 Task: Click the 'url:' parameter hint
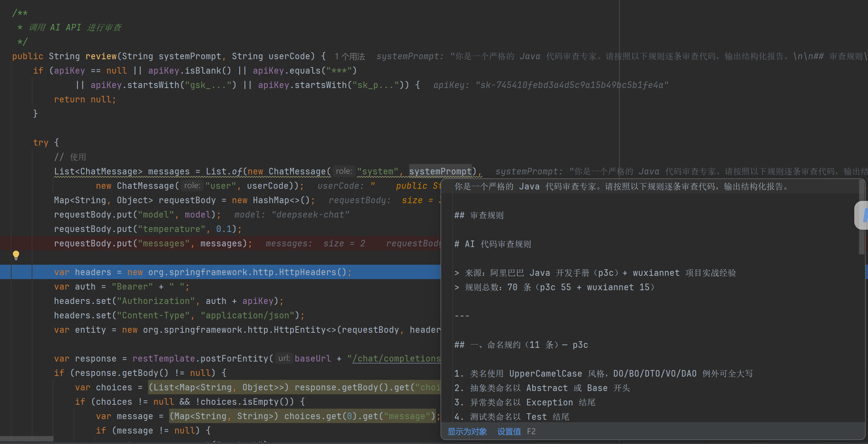pyautogui.click(x=284, y=358)
